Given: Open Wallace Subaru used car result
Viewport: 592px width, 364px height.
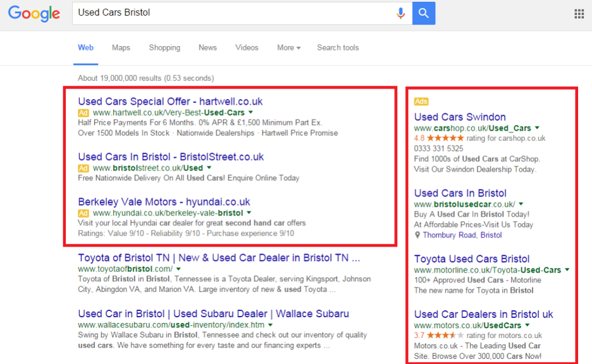Looking at the screenshot, I should tap(213, 314).
